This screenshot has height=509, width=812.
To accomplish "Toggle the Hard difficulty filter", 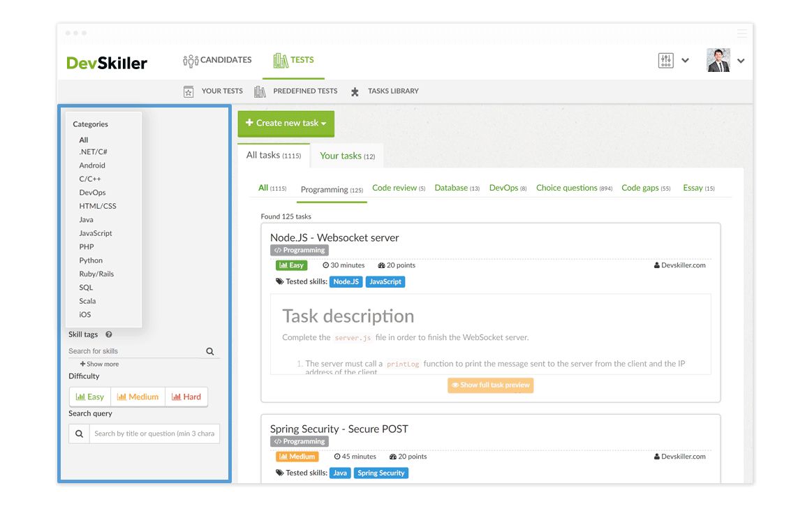I will pos(186,397).
